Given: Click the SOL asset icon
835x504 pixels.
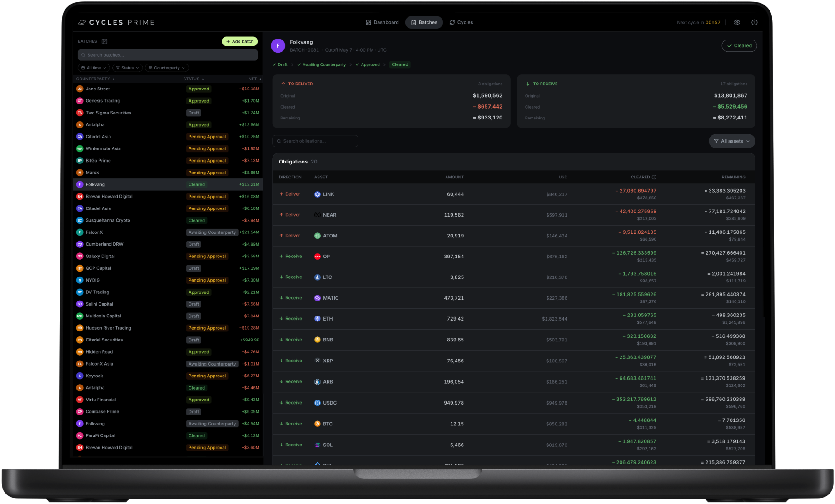Looking at the screenshot, I should click(x=318, y=445).
